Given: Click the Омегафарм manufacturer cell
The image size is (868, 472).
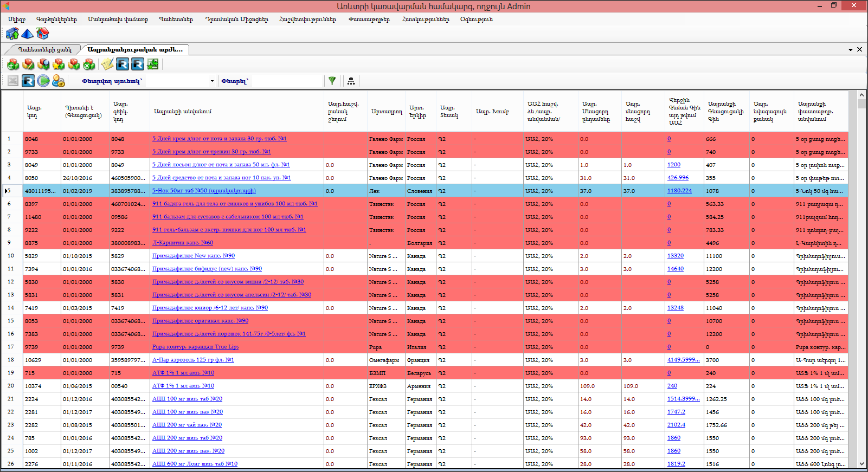Looking at the screenshot, I should (x=386, y=360).
